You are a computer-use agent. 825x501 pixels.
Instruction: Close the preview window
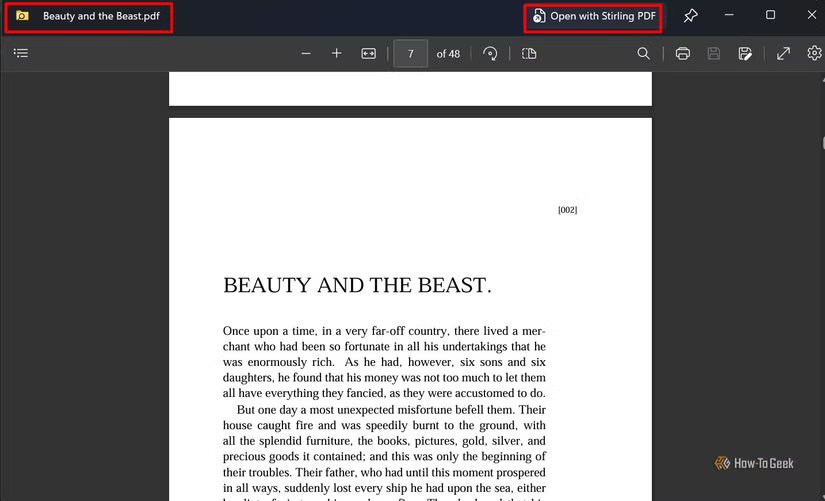[812, 15]
